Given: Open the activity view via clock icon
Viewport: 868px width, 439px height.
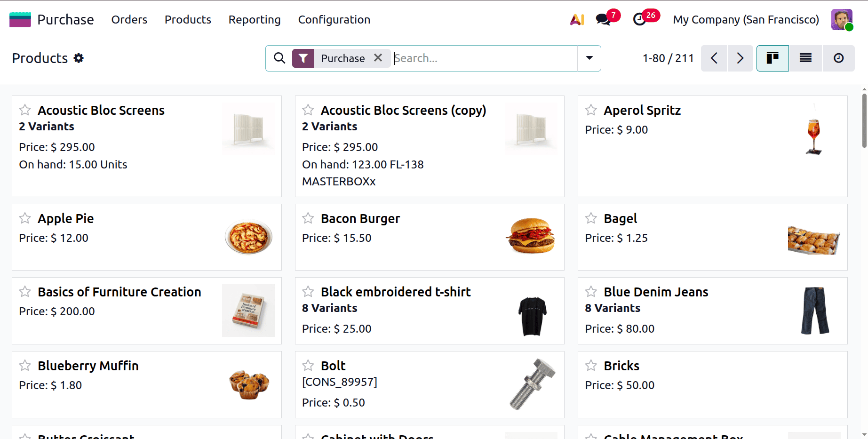Looking at the screenshot, I should [x=839, y=58].
